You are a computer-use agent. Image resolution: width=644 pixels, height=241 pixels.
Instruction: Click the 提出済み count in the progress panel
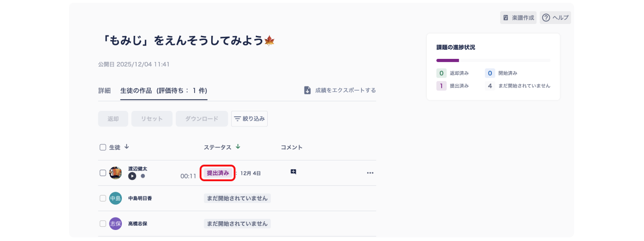(442, 86)
